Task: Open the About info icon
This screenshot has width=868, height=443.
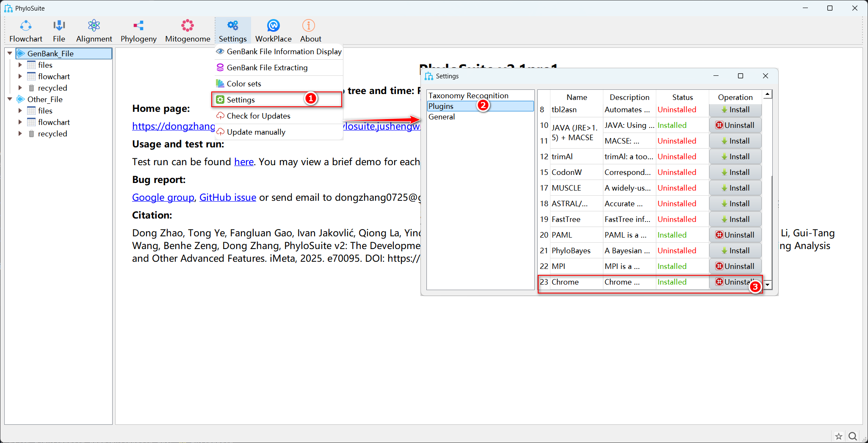Action: [308, 26]
